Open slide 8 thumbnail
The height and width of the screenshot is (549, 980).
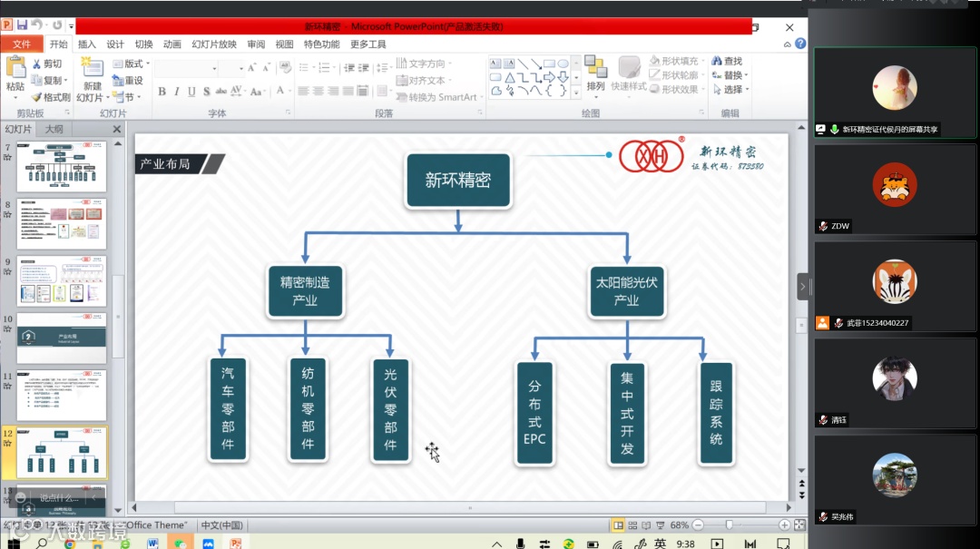(62, 224)
